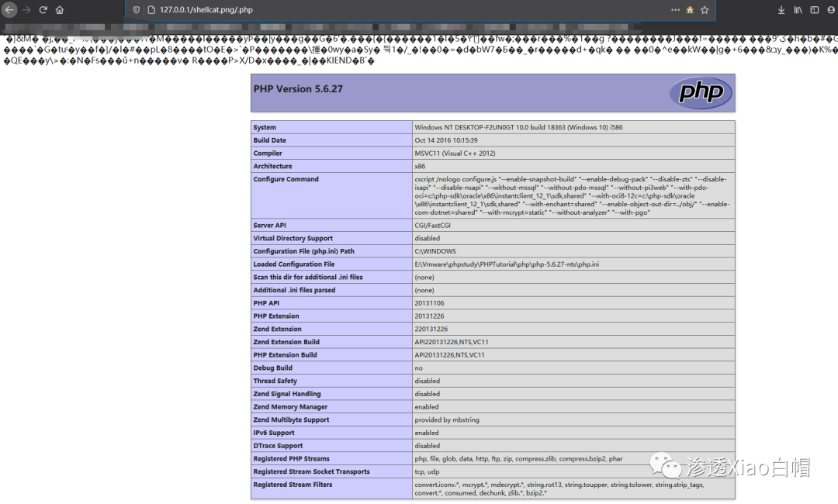Click the 'Configuration File (php.ini) Path' label

[x=303, y=251]
